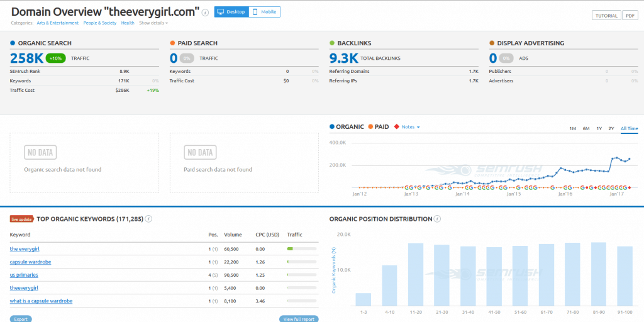Click the traffic bar for 'us primaries'

coord(301,275)
